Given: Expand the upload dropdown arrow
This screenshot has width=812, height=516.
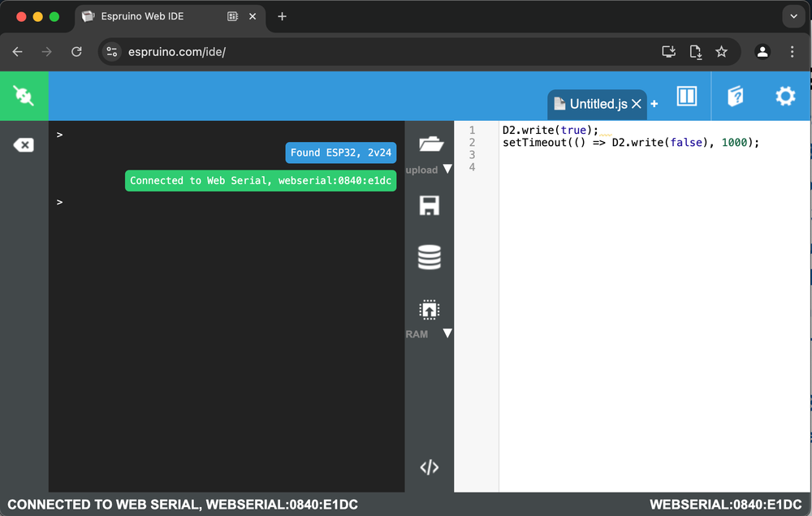Looking at the screenshot, I should [447, 170].
